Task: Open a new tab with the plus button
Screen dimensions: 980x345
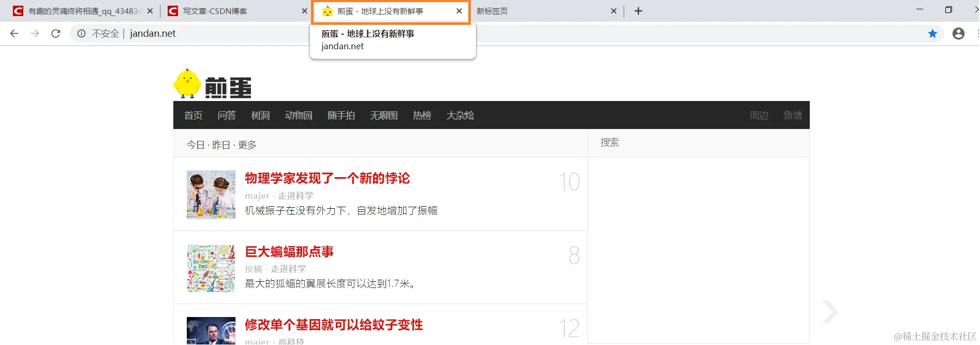Action: [x=638, y=11]
